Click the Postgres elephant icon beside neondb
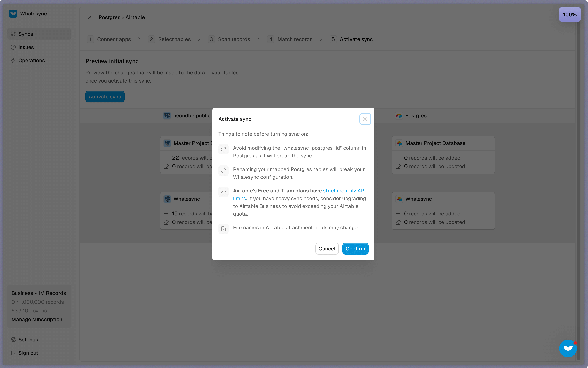588x368 pixels. (167, 116)
